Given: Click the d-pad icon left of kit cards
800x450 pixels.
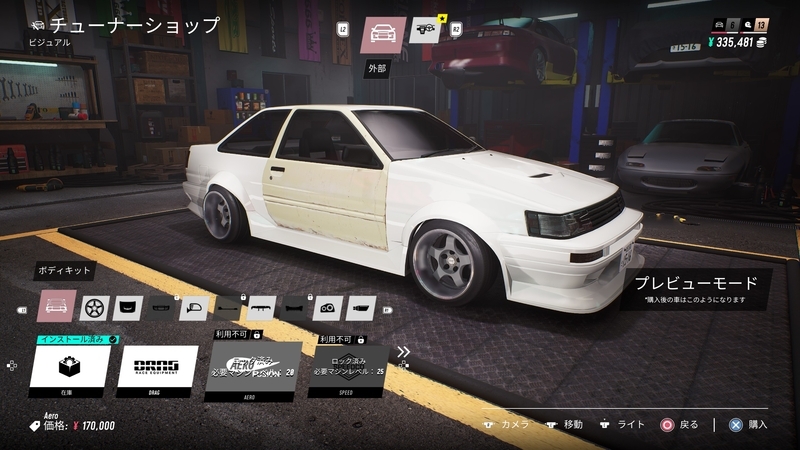Looking at the screenshot, I should [x=12, y=366].
